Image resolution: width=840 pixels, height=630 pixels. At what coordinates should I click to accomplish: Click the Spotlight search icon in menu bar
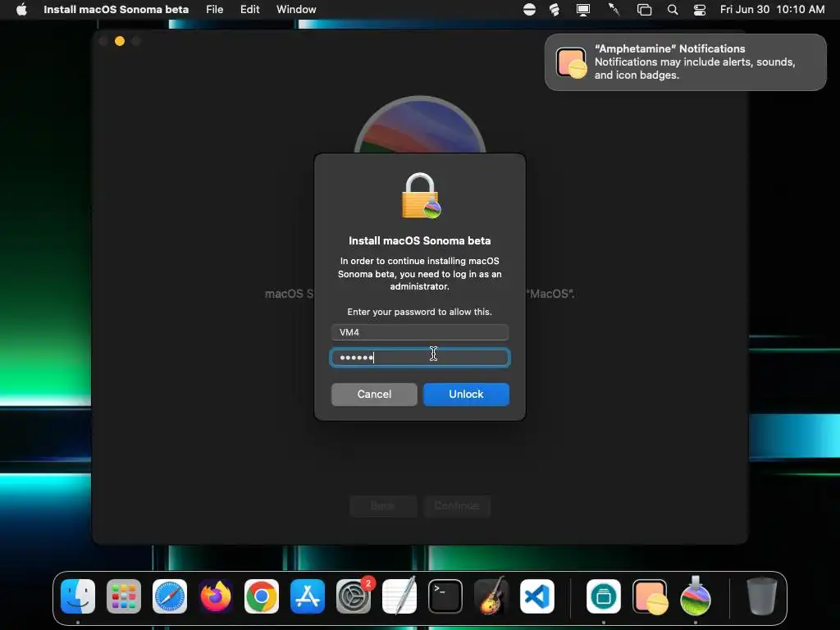click(673, 10)
